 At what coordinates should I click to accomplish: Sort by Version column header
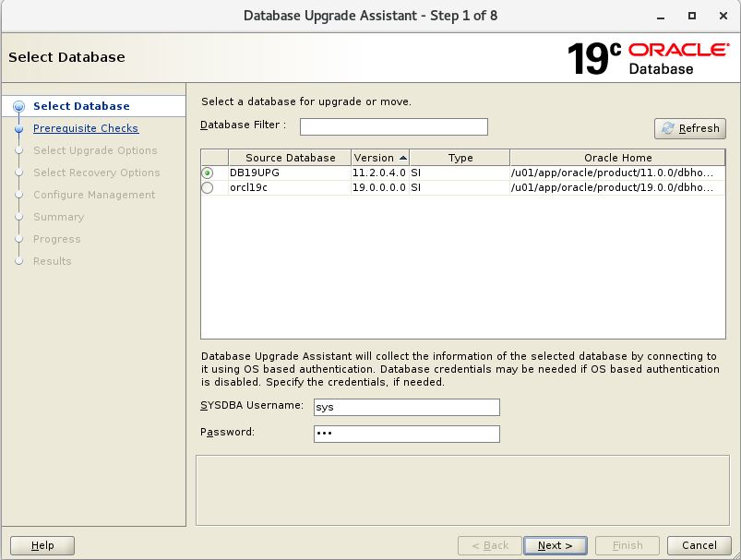coord(380,158)
